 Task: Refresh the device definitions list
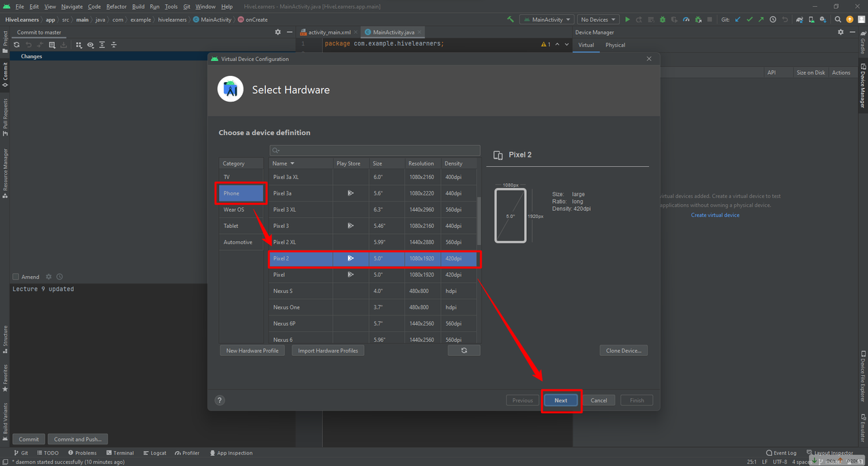(x=464, y=351)
